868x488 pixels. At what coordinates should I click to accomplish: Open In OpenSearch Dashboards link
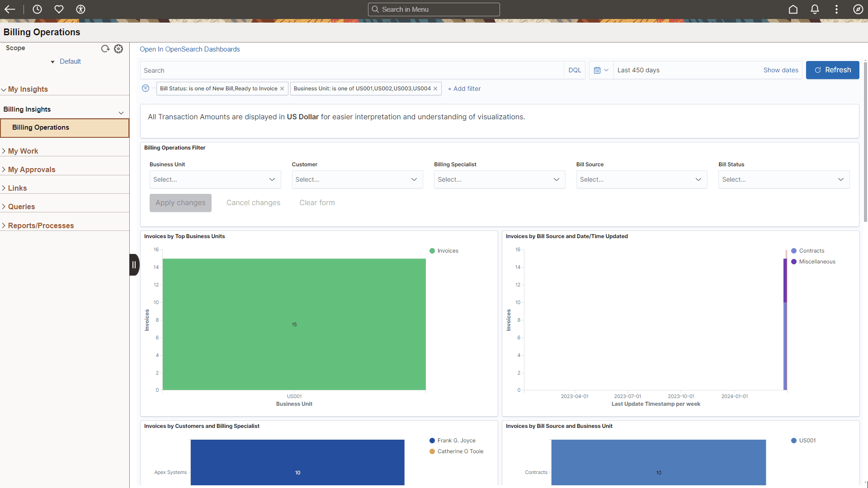point(189,49)
